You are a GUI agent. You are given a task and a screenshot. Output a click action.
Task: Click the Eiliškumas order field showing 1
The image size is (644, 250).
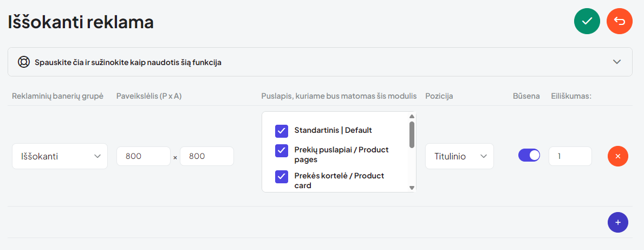coord(570,156)
